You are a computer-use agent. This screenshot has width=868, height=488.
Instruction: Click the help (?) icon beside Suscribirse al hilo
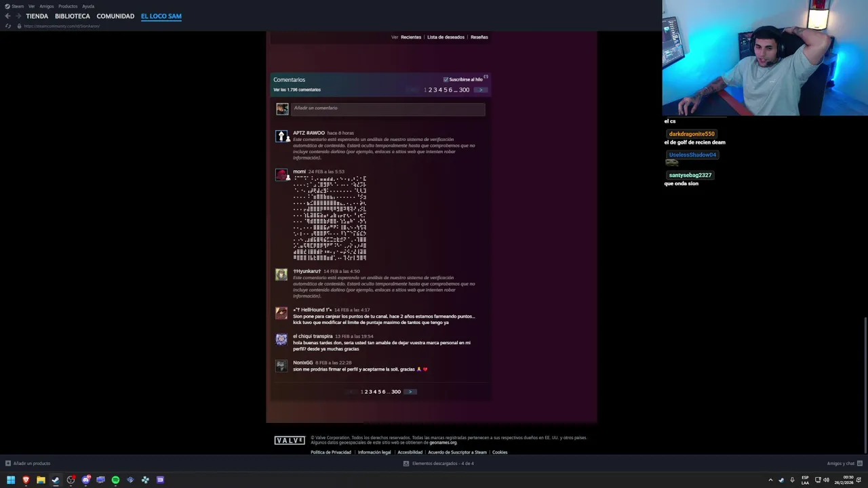coord(486,77)
